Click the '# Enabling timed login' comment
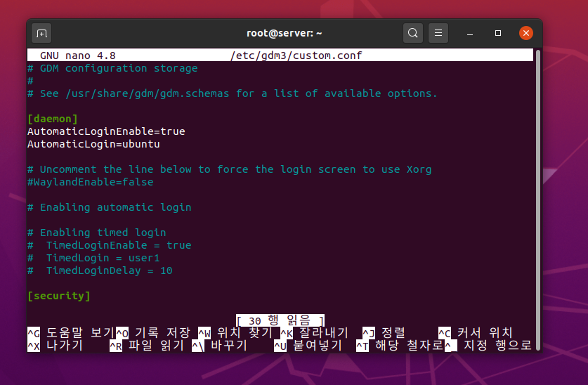 click(97, 233)
